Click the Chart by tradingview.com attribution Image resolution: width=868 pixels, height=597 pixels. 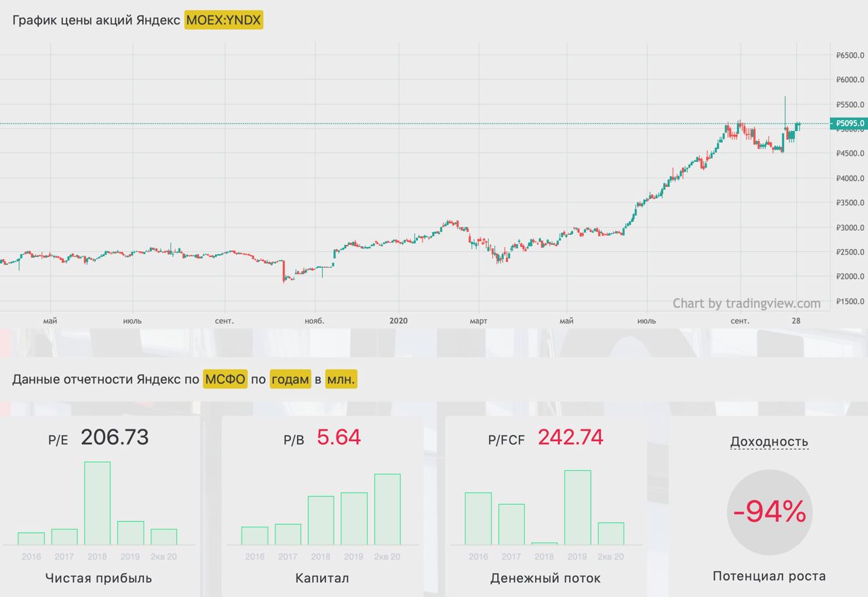747,303
